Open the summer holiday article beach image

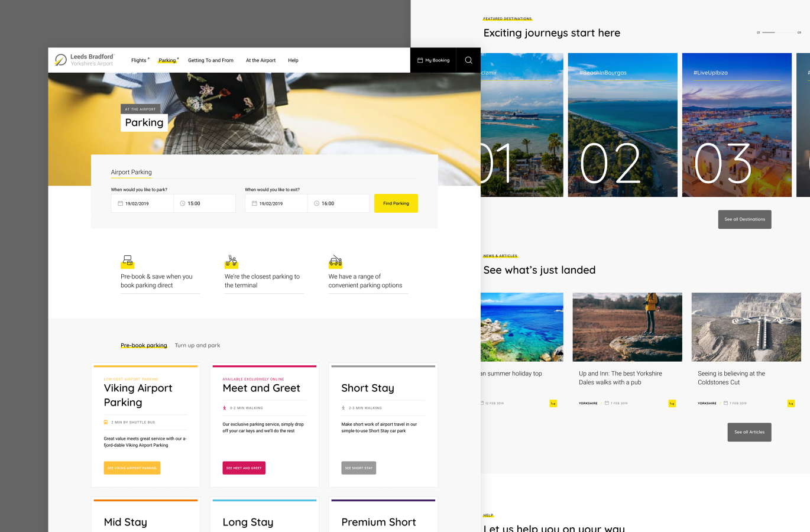tap(522, 327)
